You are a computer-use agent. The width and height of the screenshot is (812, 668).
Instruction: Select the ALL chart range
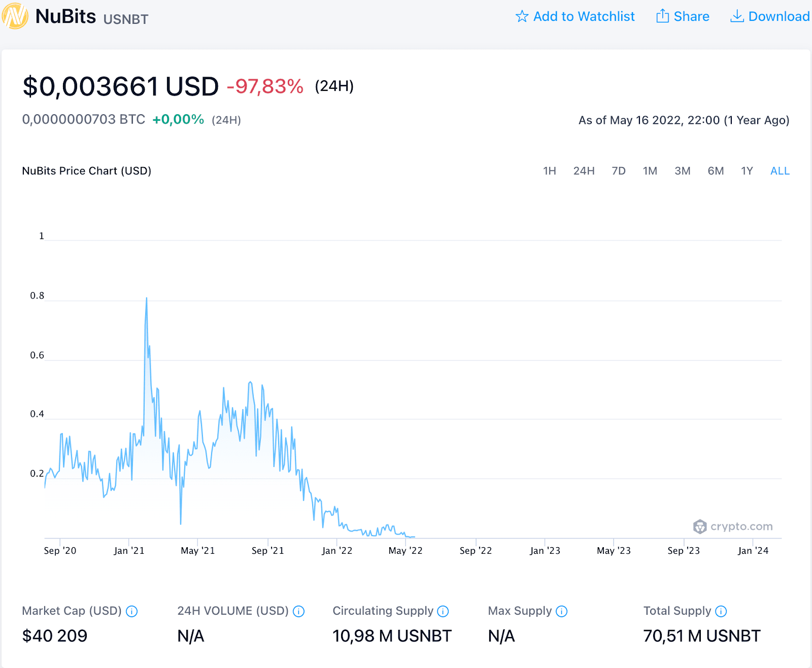coord(780,171)
